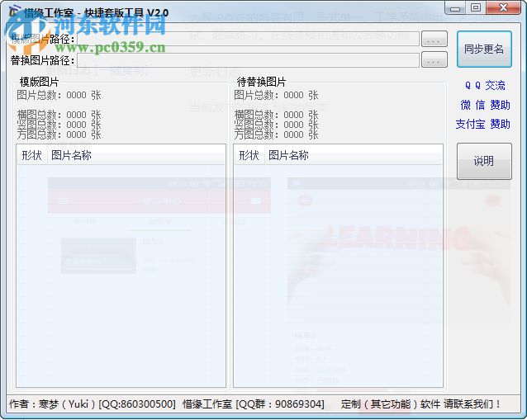Click the 定制（其它功能）软件 status text
The image size is (527, 420).
pos(420,403)
